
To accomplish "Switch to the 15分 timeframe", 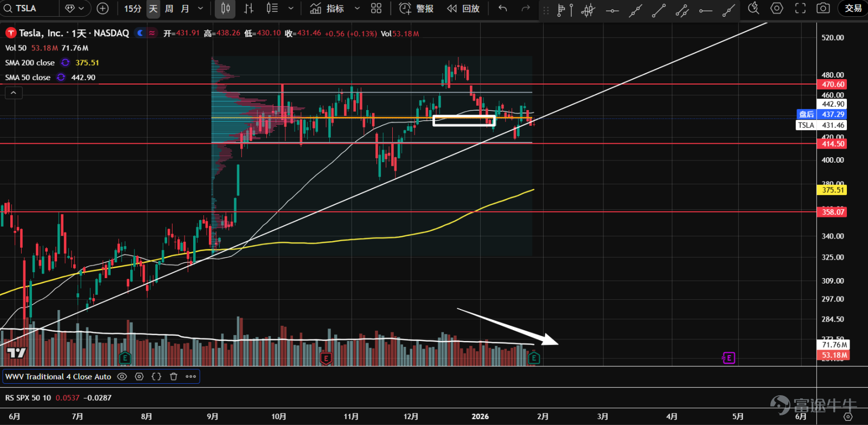I will coord(132,8).
